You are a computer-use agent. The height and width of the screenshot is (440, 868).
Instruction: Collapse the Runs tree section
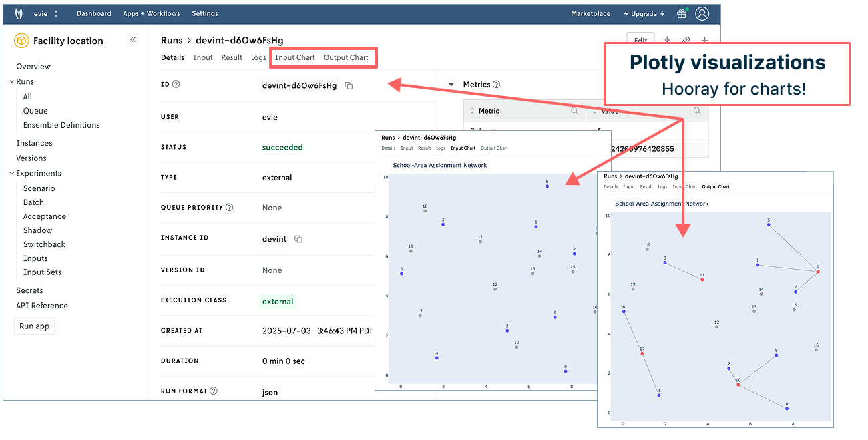click(12, 81)
